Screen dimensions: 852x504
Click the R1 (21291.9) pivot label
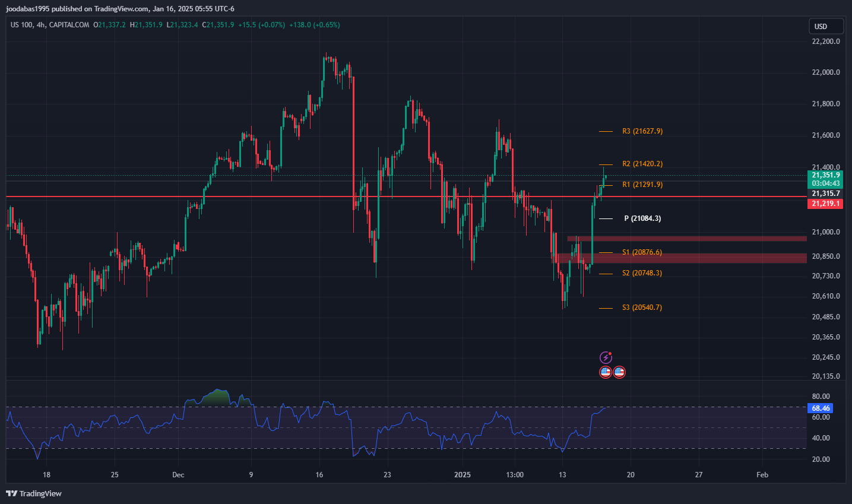point(642,185)
